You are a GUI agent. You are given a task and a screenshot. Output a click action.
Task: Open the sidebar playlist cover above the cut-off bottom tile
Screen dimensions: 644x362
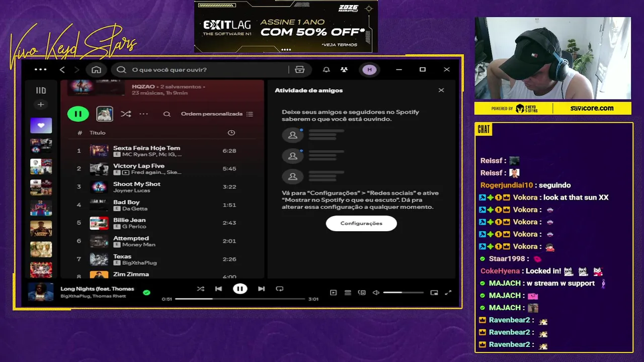click(41, 249)
